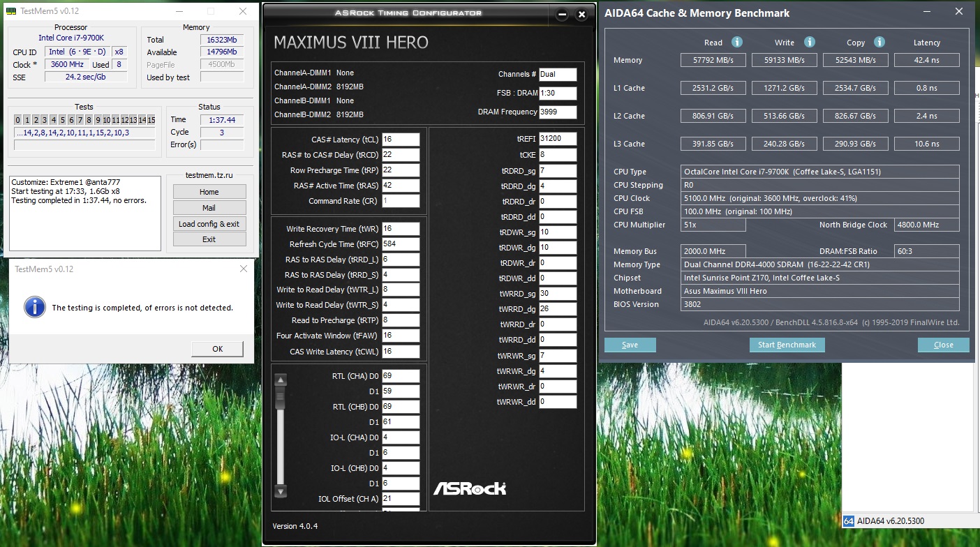
Task: Click the tCKE value field
Action: [558, 155]
